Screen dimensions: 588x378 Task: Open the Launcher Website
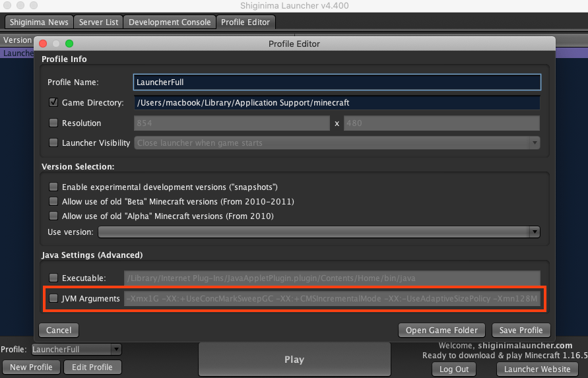click(x=537, y=369)
